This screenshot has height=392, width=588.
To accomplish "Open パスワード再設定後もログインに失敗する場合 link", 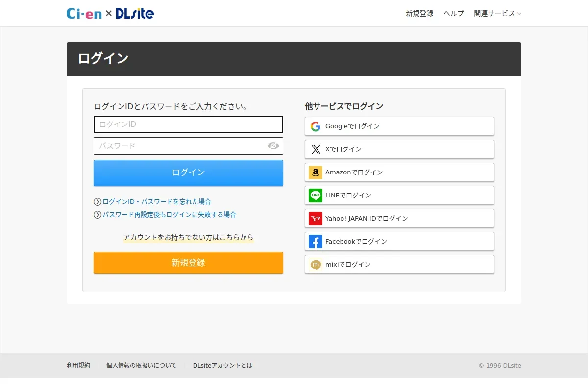I will [x=169, y=215].
